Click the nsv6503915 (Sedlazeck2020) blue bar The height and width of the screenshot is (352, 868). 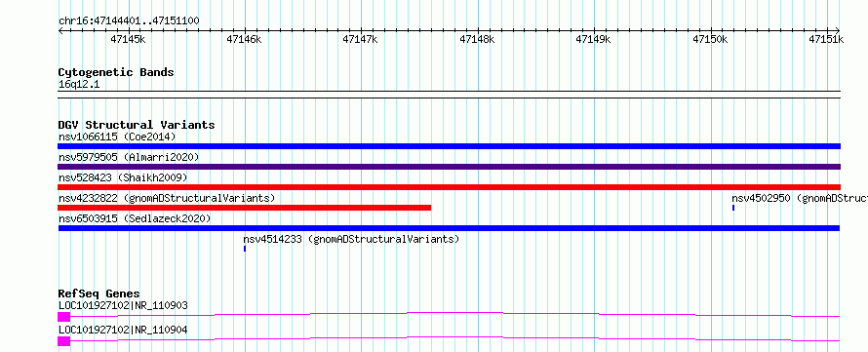(449, 228)
